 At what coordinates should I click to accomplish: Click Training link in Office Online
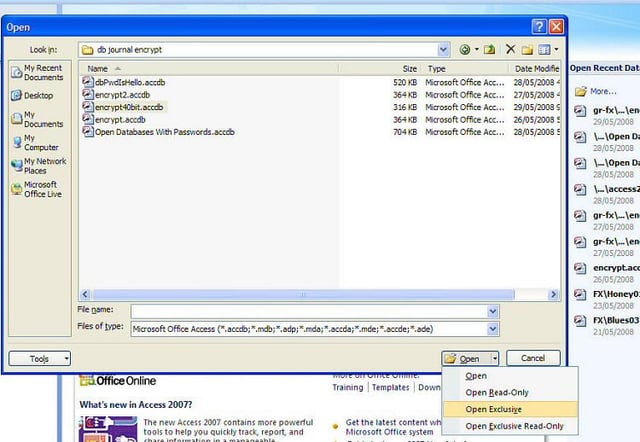[347, 387]
